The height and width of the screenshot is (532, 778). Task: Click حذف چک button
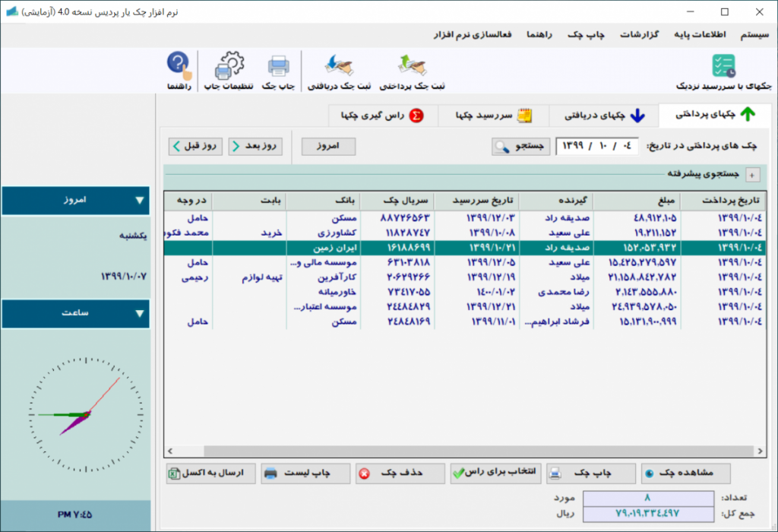coord(400,473)
